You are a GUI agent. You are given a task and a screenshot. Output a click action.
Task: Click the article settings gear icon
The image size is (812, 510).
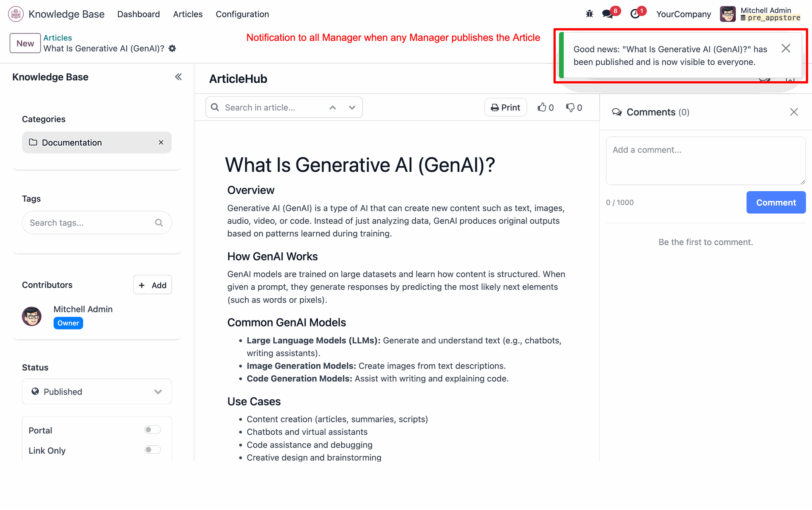172,49
